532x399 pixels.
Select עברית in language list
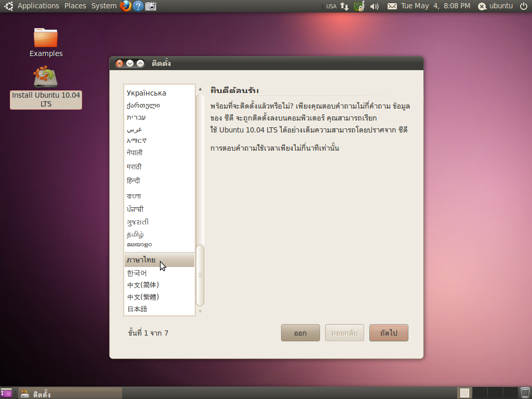[x=159, y=117]
